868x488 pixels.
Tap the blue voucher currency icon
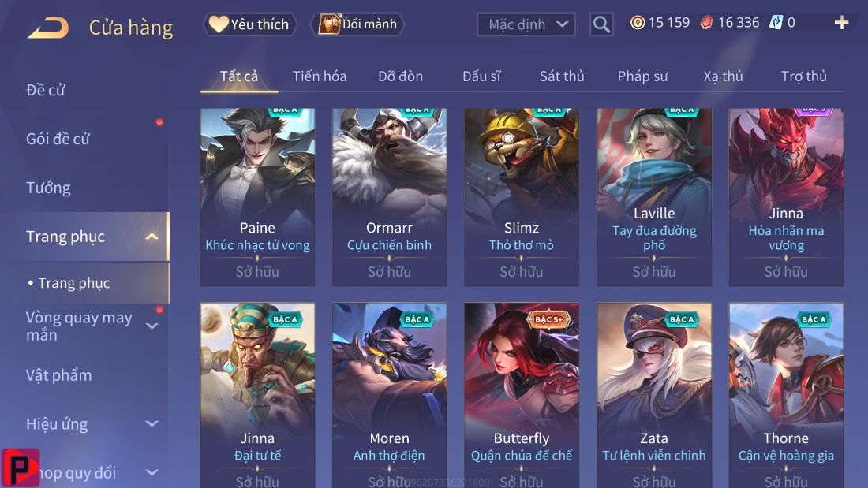click(x=776, y=23)
